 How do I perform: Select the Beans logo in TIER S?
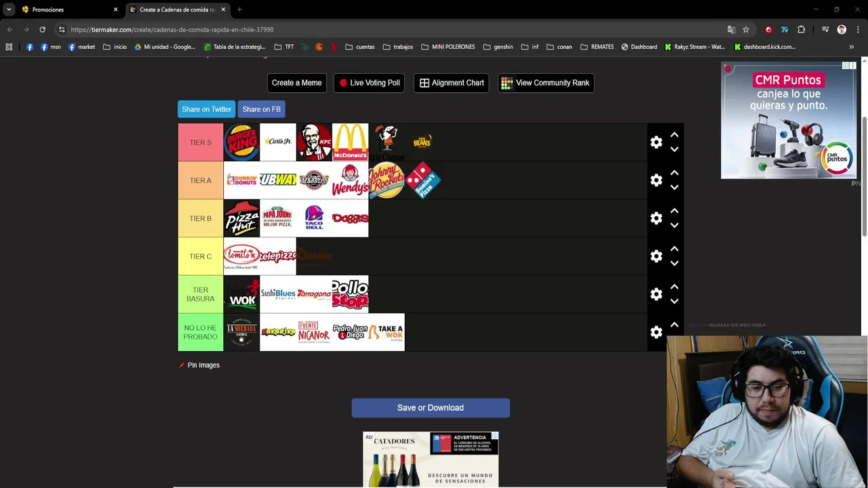[x=422, y=142]
